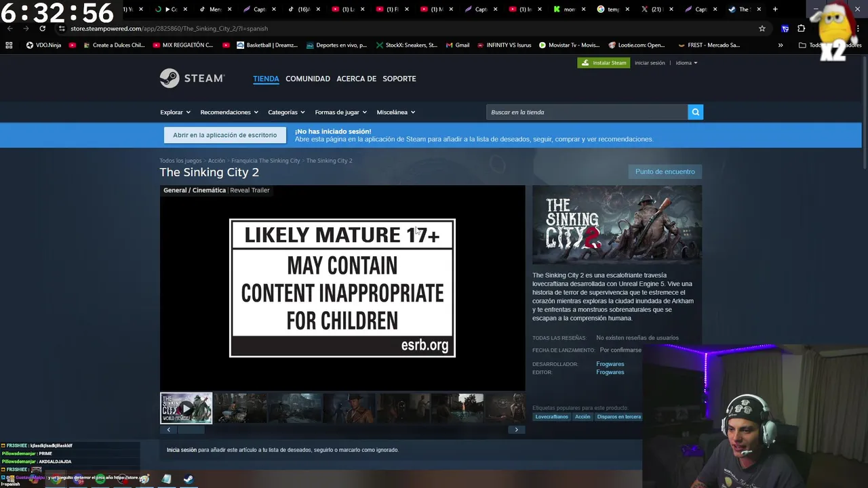This screenshot has width=868, height=488.
Task: Click the Steam logo in the header
Action: click(x=192, y=78)
